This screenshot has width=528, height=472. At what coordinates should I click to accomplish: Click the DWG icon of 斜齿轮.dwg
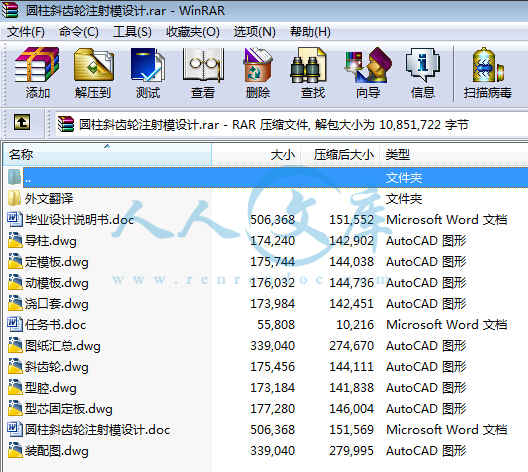pos(14,366)
